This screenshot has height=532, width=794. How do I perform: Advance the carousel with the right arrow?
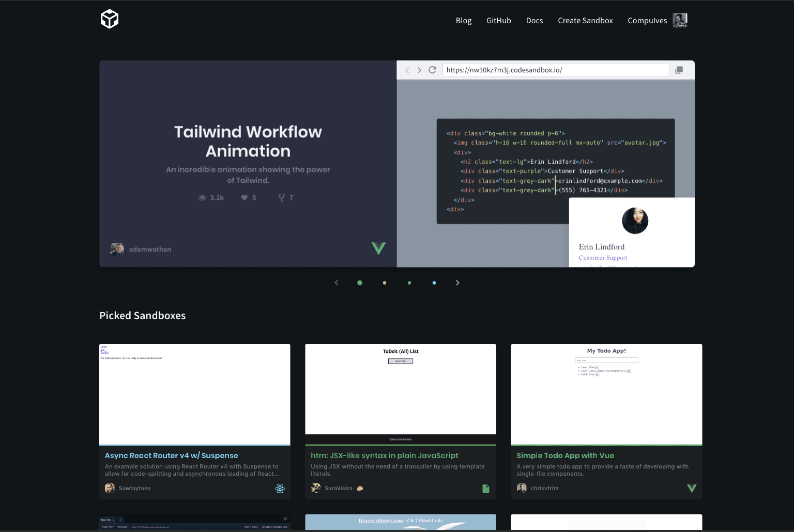[x=457, y=283]
